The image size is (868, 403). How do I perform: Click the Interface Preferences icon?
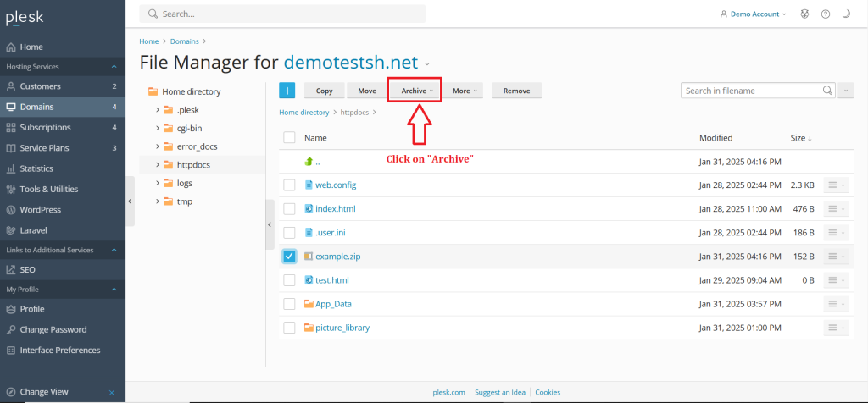pyautogui.click(x=10, y=350)
